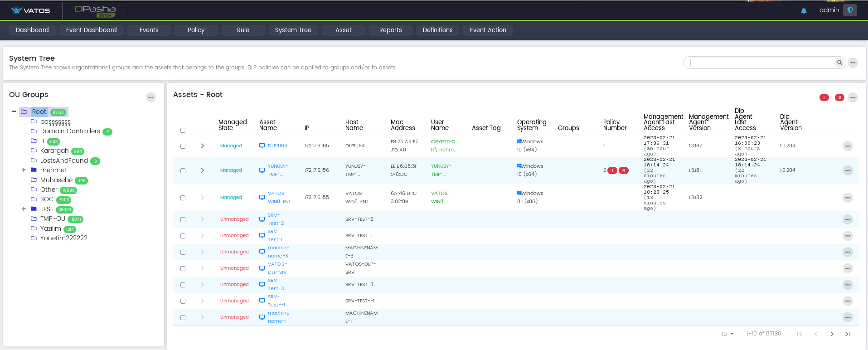Open the VATOS-DLP-Srv asset link
The height and width of the screenshot is (350, 868).
pos(277,268)
